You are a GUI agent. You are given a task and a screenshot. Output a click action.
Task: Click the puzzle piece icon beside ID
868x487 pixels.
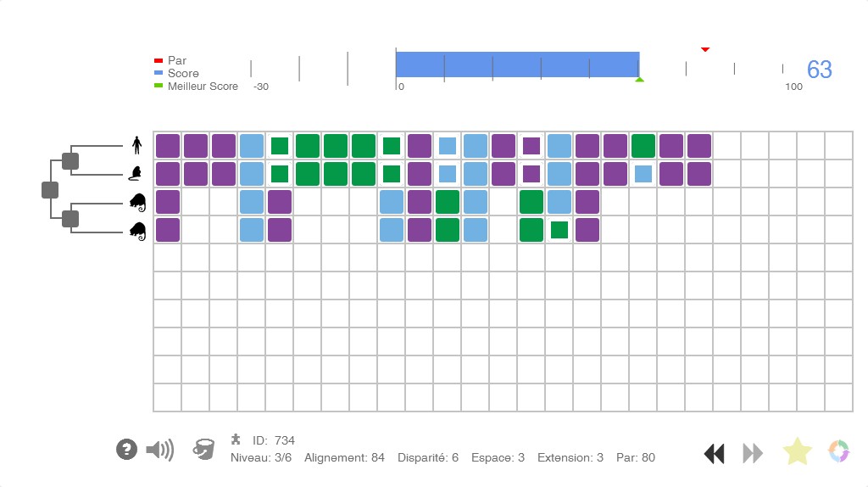coord(236,439)
